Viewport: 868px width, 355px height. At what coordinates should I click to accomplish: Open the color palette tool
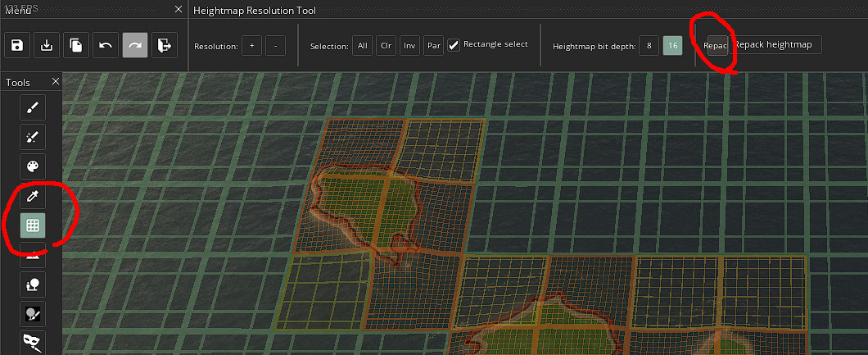tap(33, 166)
